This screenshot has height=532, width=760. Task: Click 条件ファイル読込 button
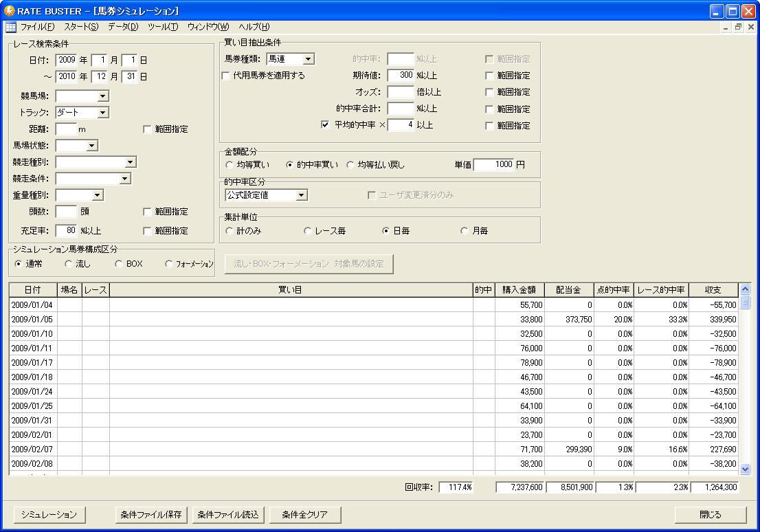[x=228, y=515]
